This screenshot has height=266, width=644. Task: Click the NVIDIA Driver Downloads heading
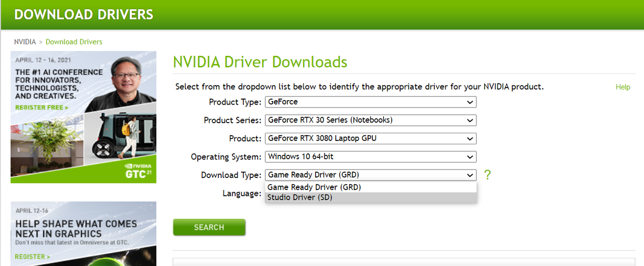tap(260, 62)
